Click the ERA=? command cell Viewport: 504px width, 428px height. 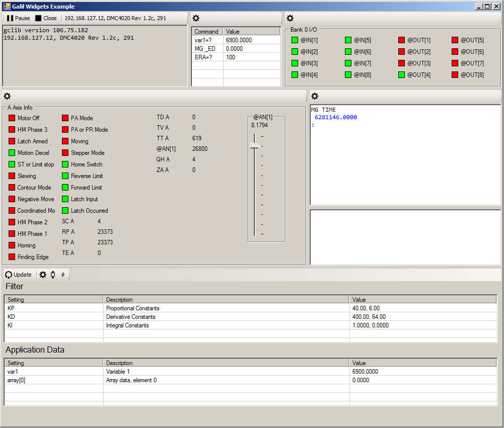click(207, 57)
